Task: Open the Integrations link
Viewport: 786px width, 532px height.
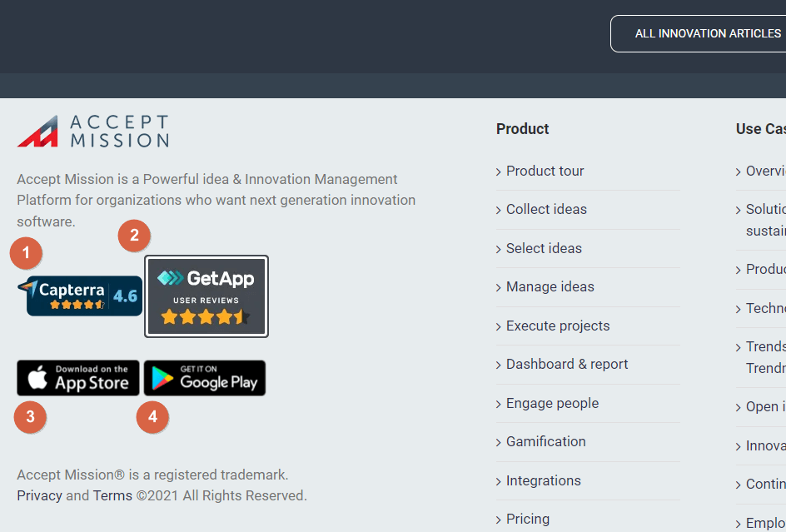Action: click(544, 480)
